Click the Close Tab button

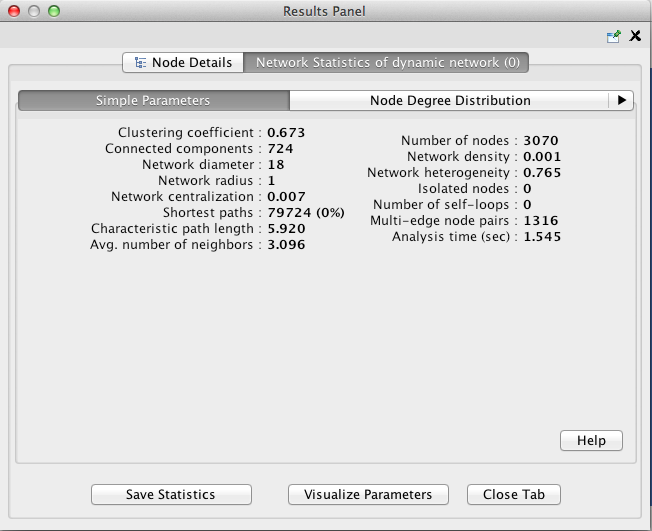click(x=514, y=494)
